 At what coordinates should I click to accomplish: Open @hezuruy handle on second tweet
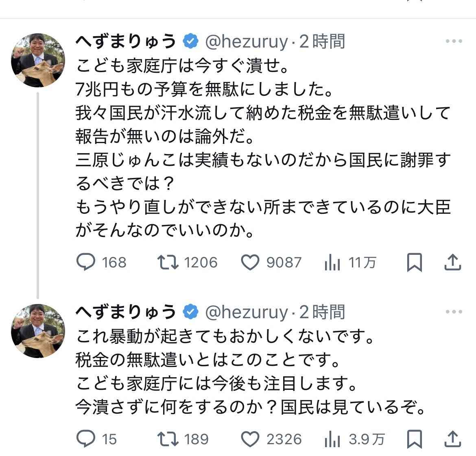[x=247, y=312]
